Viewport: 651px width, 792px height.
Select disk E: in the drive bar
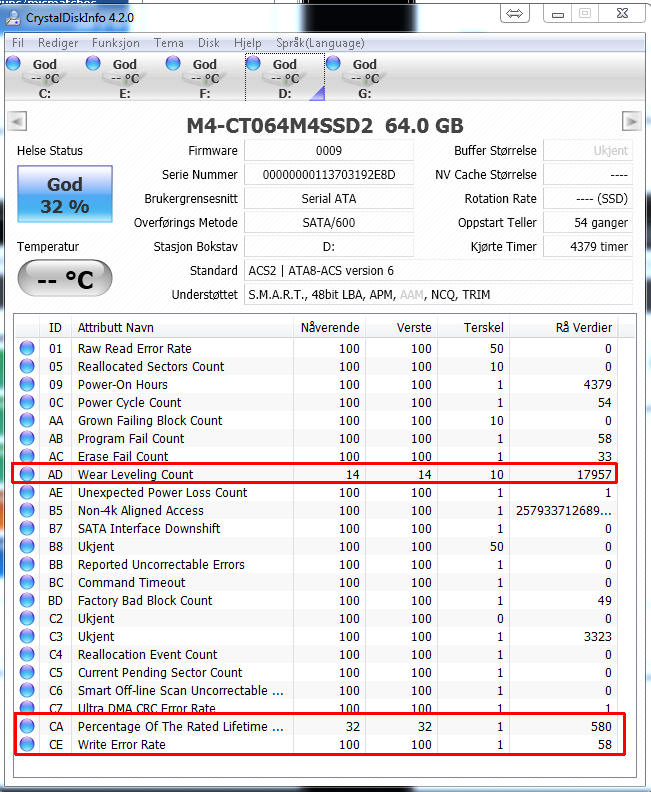pyautogui.click(x=124, y=77)
